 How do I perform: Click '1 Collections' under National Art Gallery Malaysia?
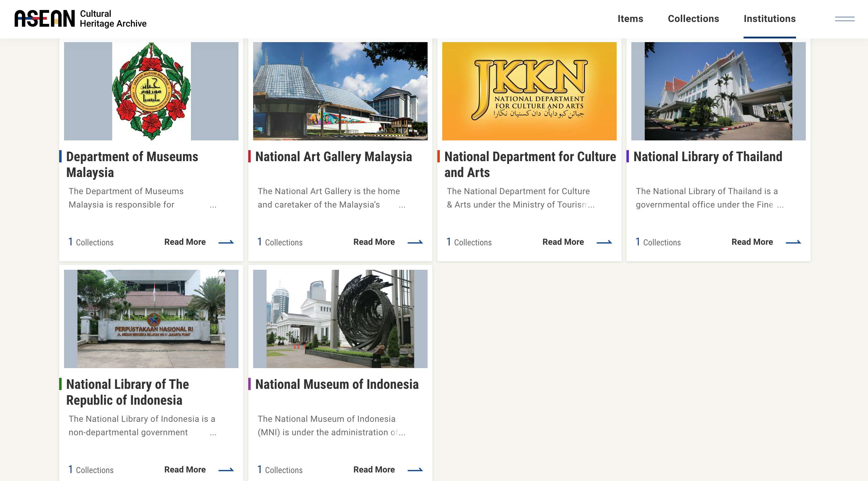(280, 242)
